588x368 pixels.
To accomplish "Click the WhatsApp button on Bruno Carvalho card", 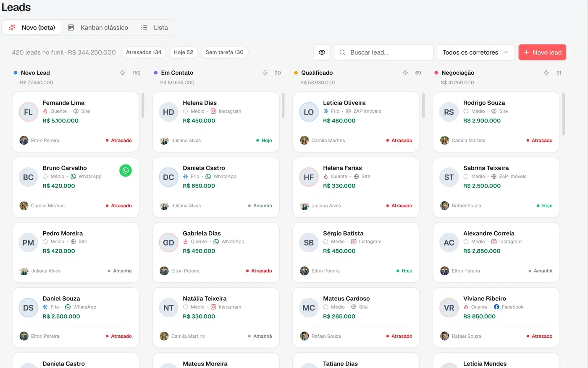I will (126, 170).
